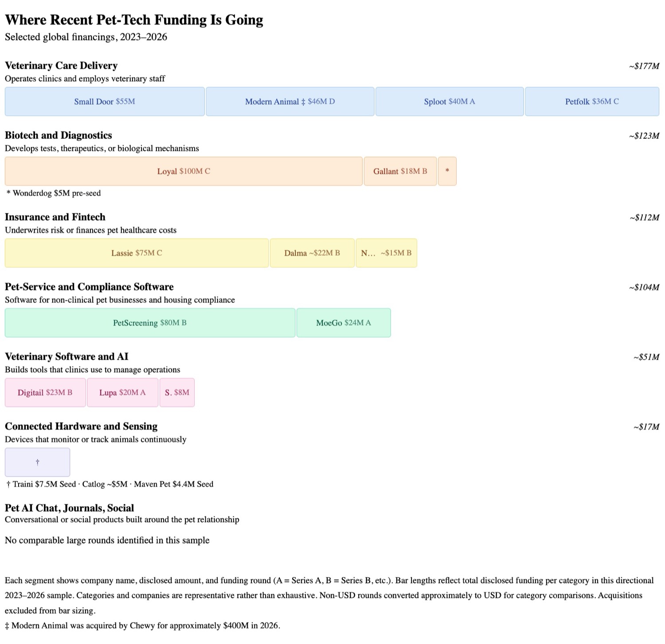Select the Lupa $20M A segment

(x=122, y=393)
